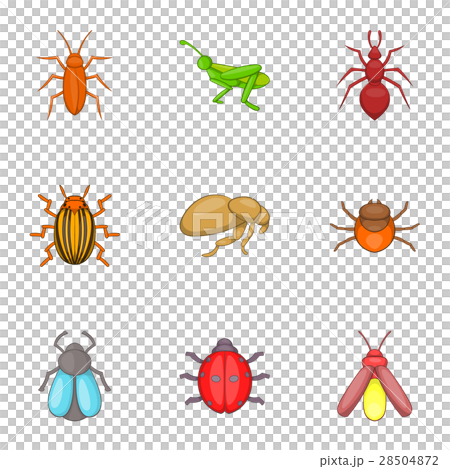This screenshot has height=469, width=450.
Task: Choose the striped Colorado beetle icon
Action: pos(75,226)
